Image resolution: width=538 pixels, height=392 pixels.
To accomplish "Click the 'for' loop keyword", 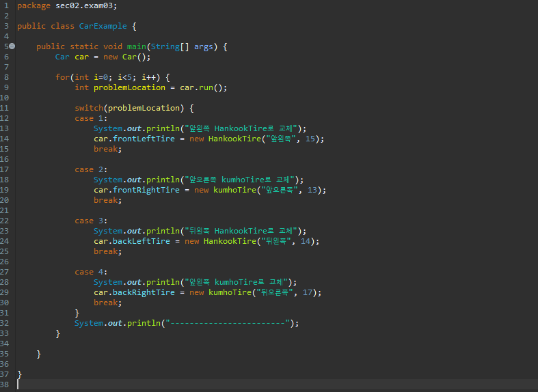I will [x=62, y=77].
